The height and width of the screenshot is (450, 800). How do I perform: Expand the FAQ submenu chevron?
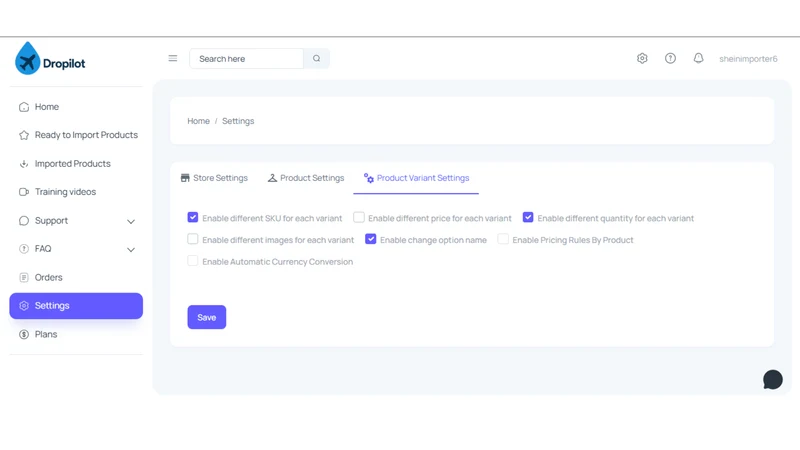(x=131, y=249)
